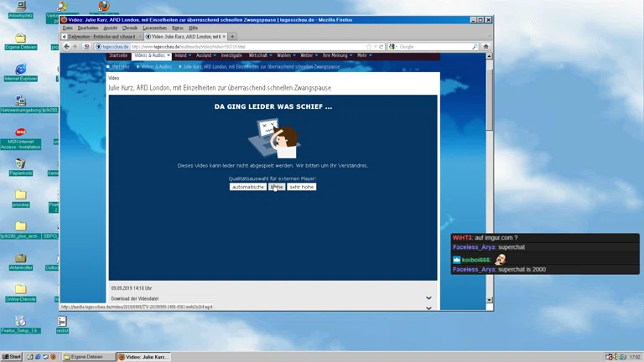Viewport: 644px width, 362px height.
Task: Start a search with the magnifier icon
Action: click(475, 47)
